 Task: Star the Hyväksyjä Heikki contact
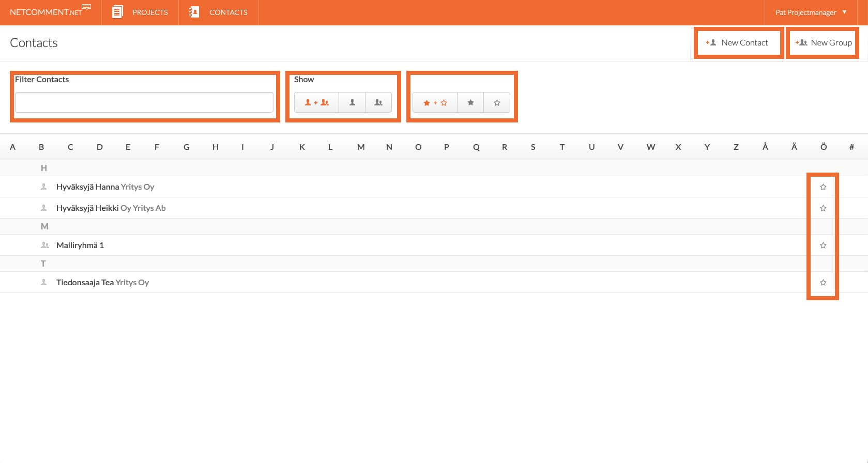click(823, 208)
